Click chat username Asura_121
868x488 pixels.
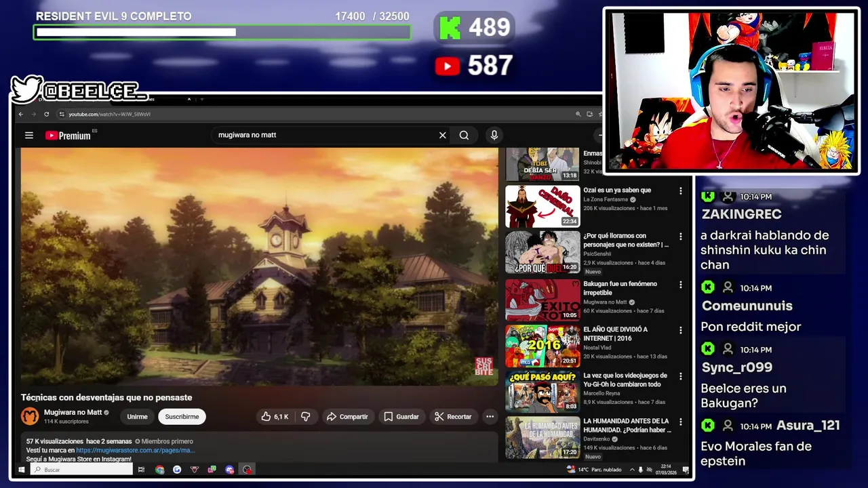coord(808,426)
